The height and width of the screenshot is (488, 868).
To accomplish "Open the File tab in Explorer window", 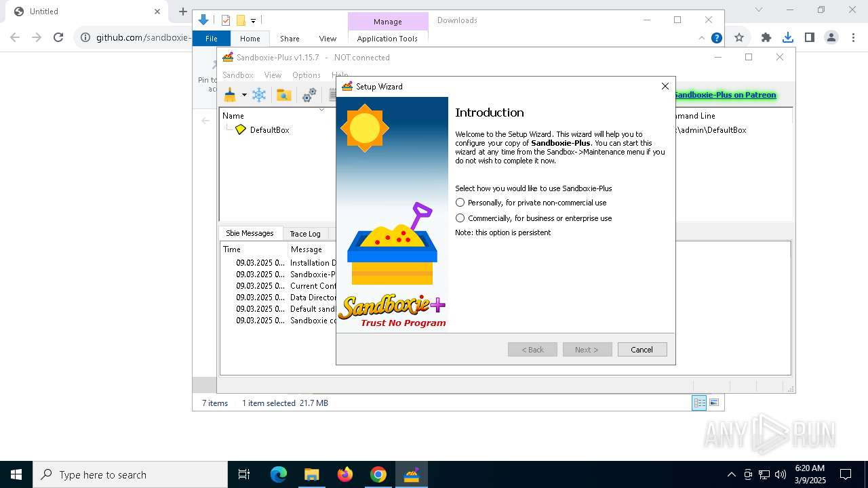I will point(212,39).
